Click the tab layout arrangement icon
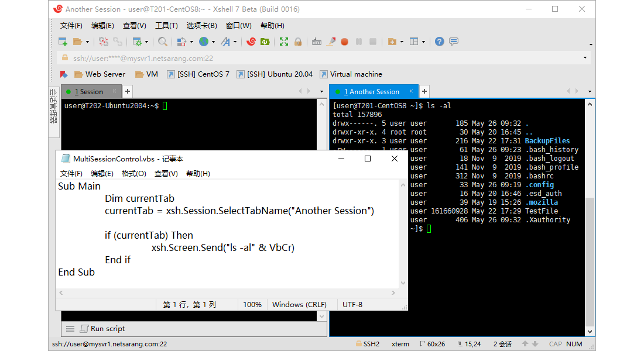 (x=413, y=42)
